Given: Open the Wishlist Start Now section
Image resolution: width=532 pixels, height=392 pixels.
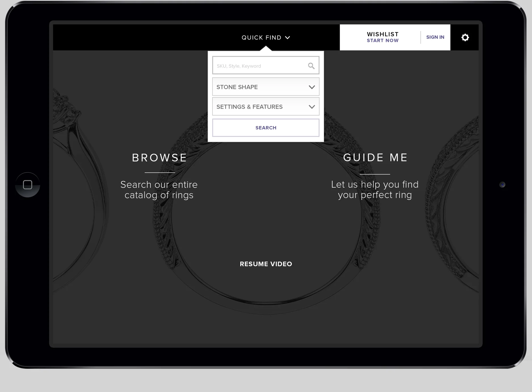Looking at the screenshot, I should 382,37.
